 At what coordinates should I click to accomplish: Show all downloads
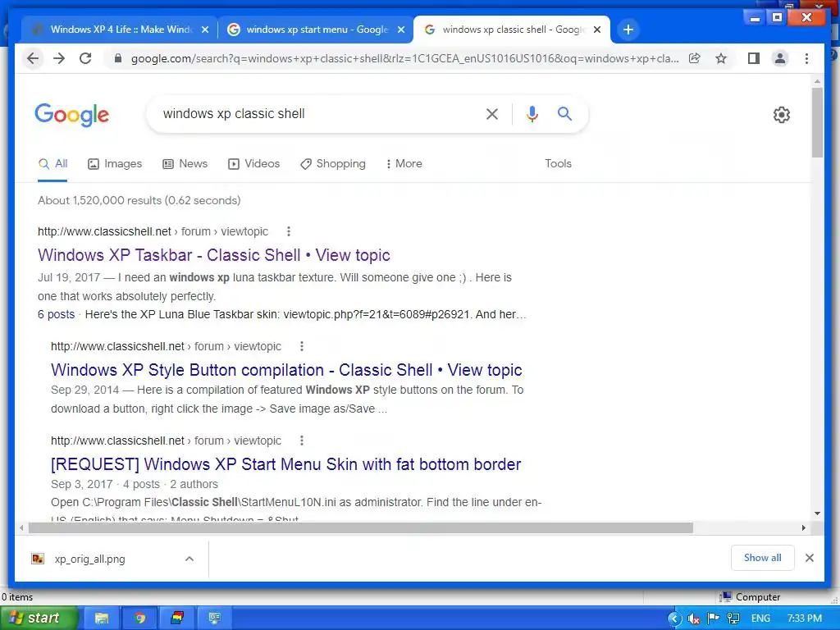[x=762, y=558]
